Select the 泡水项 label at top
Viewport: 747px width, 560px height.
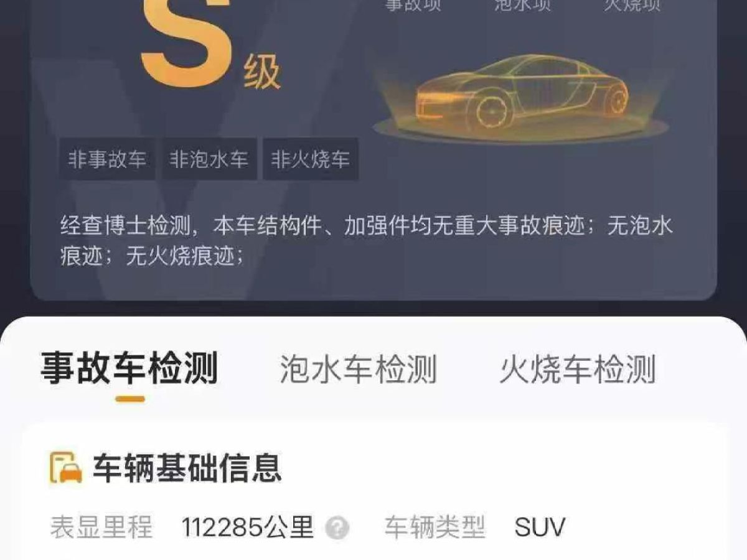[x=522, y=6]
